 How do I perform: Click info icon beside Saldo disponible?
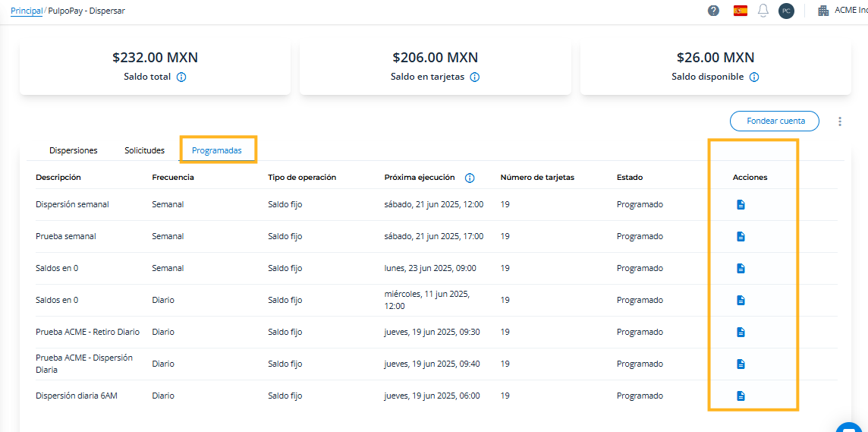click(x=754, y=77)
